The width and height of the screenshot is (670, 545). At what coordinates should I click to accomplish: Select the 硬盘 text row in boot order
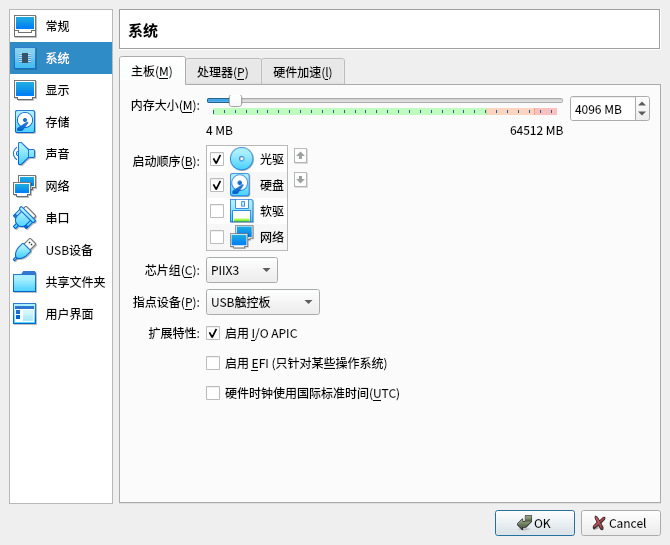coord(272,185)
